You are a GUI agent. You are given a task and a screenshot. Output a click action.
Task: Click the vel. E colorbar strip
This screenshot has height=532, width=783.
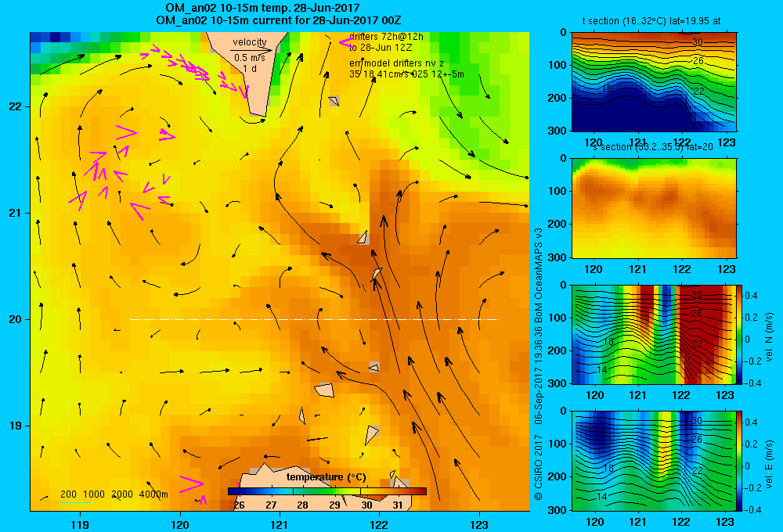coord(740,461)
